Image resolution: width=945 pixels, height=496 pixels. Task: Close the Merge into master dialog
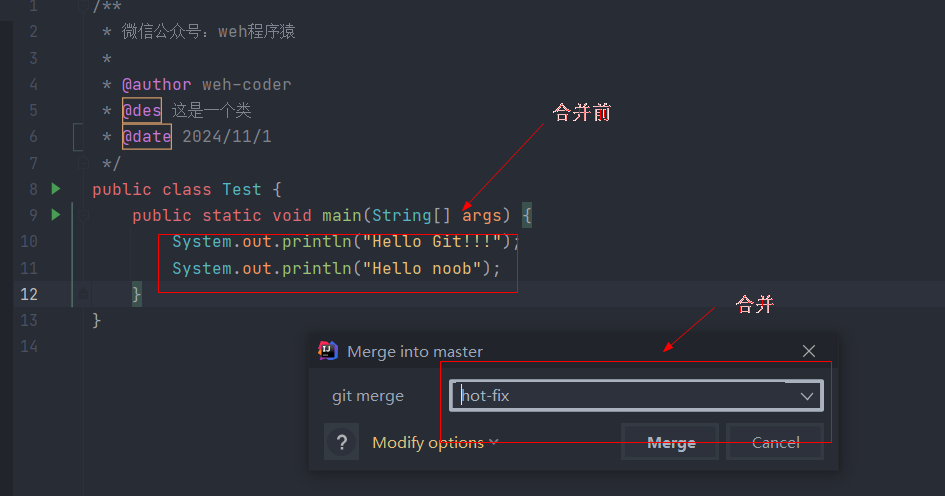point(809,351)
